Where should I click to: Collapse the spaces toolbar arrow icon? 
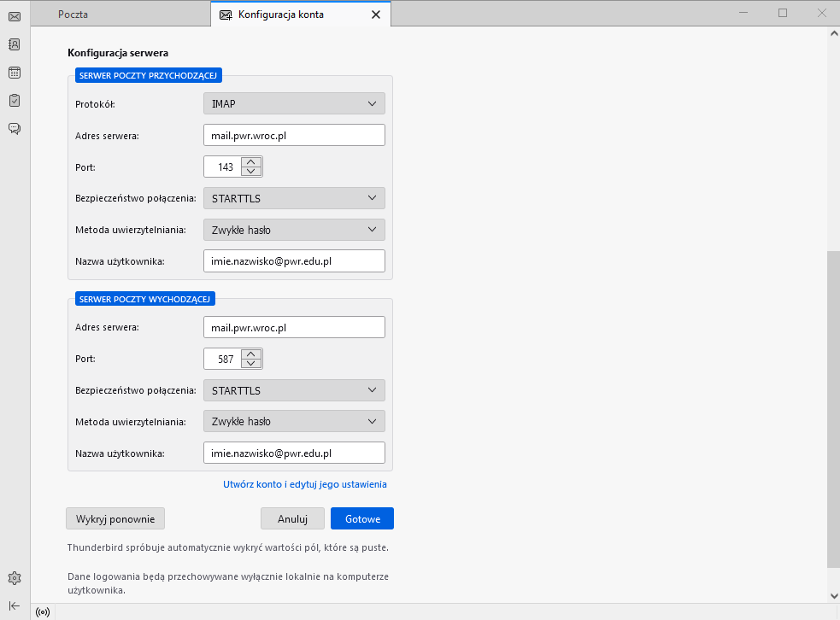click(x=15, y=605)
